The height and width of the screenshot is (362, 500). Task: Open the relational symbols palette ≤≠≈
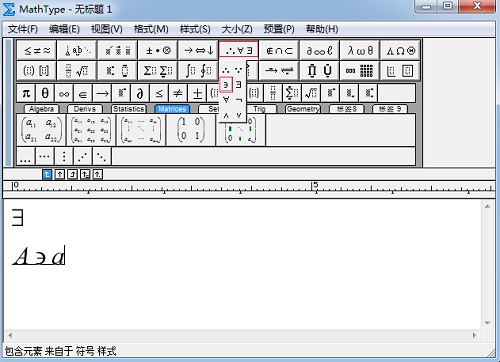coord(37,50)
